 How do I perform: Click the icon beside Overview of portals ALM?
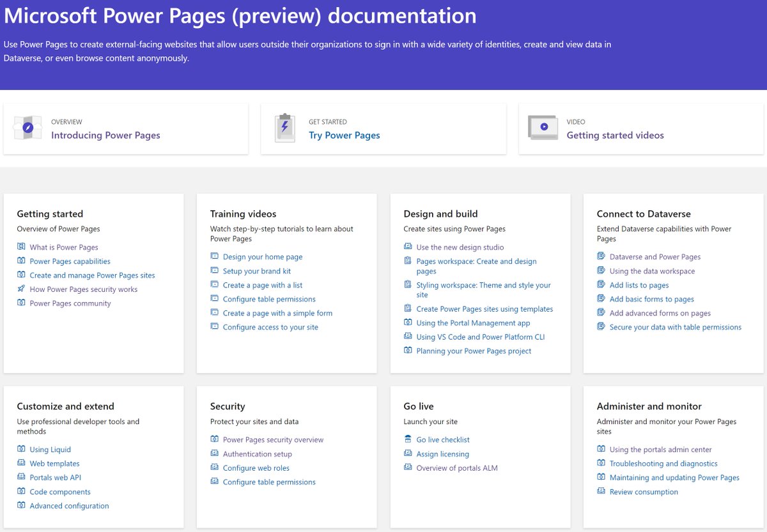[x=408, y=468]
